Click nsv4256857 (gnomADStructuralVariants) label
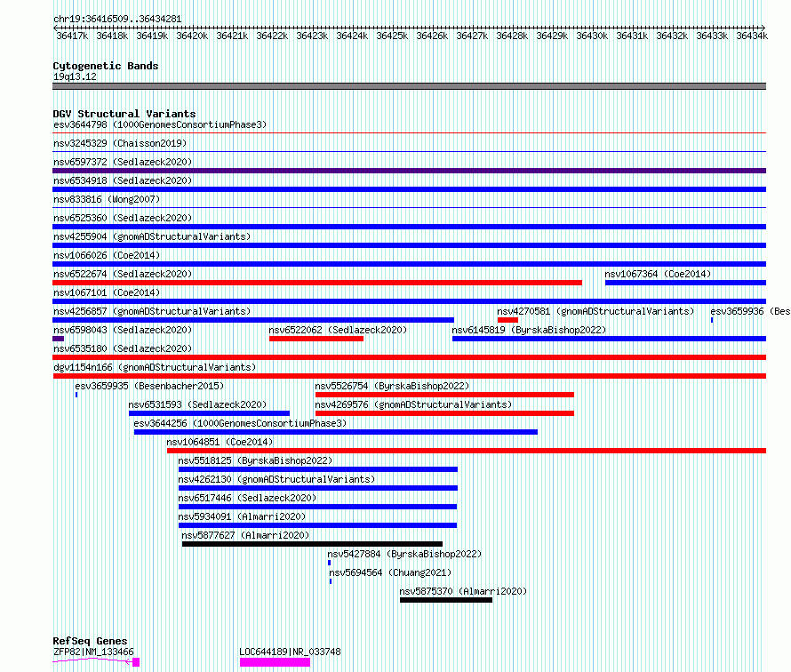Image resolution: width=791 pixels, height=672 pixels. coord(152,311)
